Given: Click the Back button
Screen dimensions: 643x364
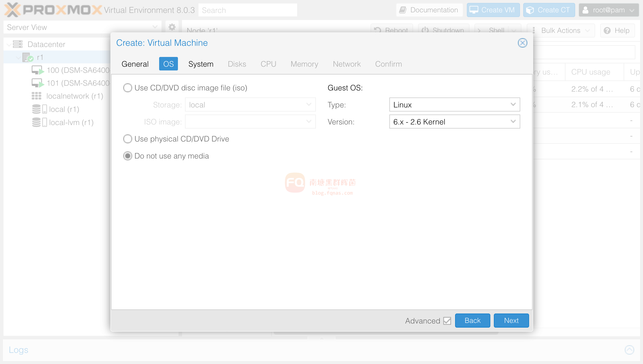Looking at the screenshot, I should click(x=472, y=321).
